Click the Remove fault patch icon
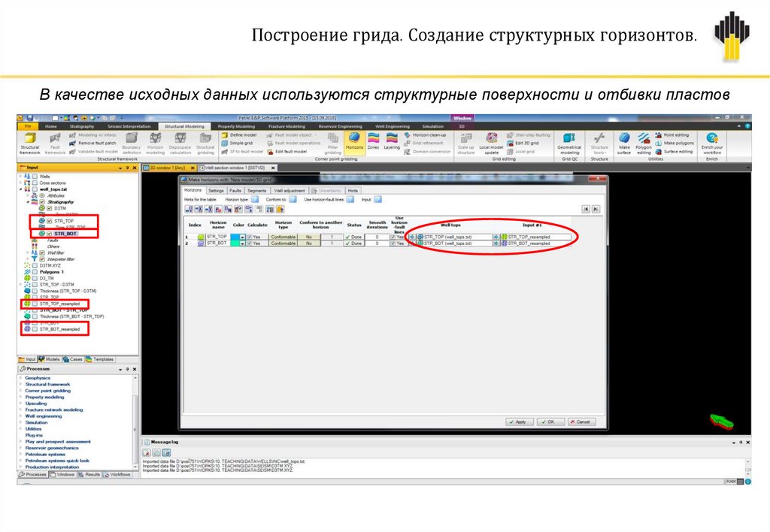The width and height of the screenshot is (770, 532). 73,144
